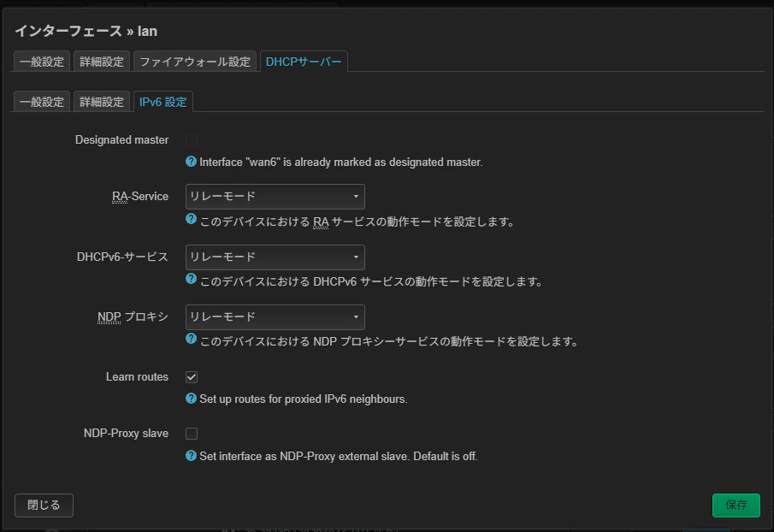This screenshot has height=532, width=774.
Task: Enable the NDP-Proxy slave checkbox
Action: tap(192, 434)
